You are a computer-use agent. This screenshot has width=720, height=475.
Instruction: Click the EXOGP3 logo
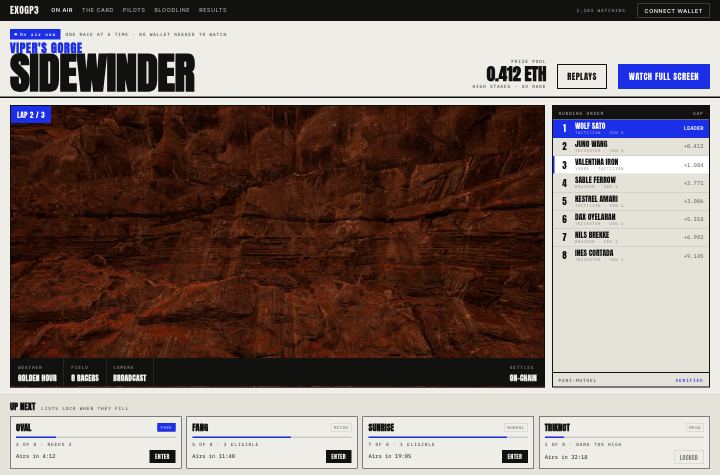[24, 10]
